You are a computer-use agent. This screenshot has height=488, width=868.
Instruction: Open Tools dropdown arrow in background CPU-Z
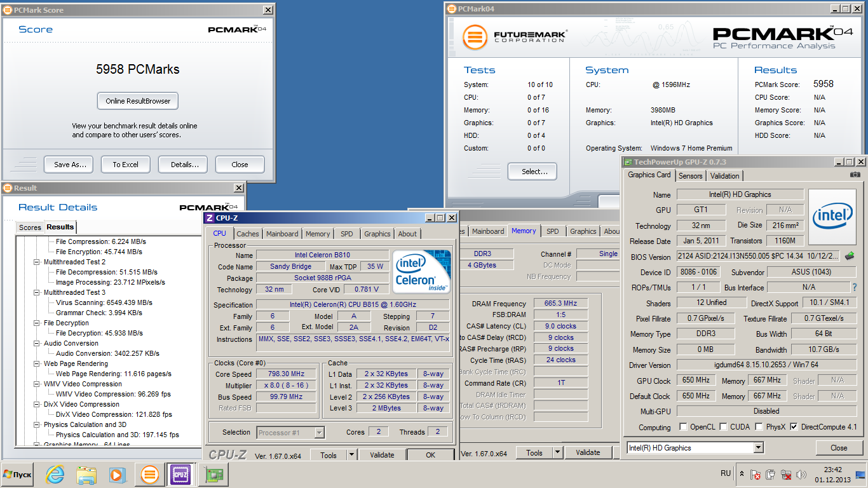[x=557, y=452]
